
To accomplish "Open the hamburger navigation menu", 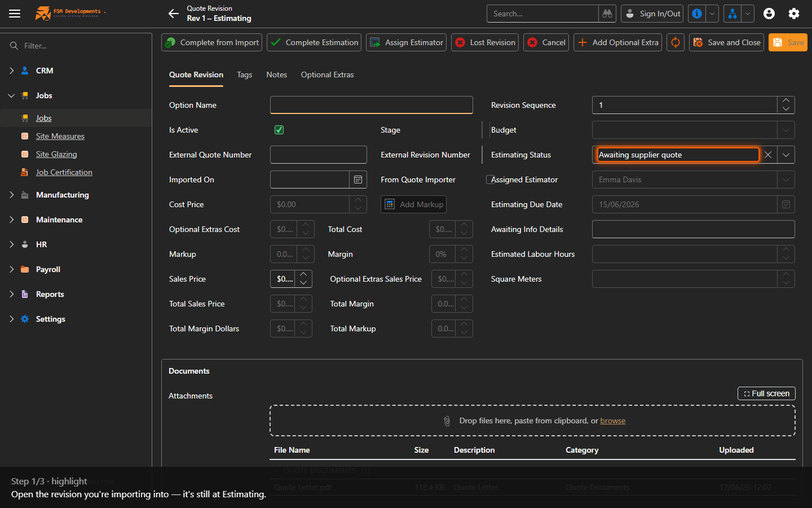I will [15, 14].
